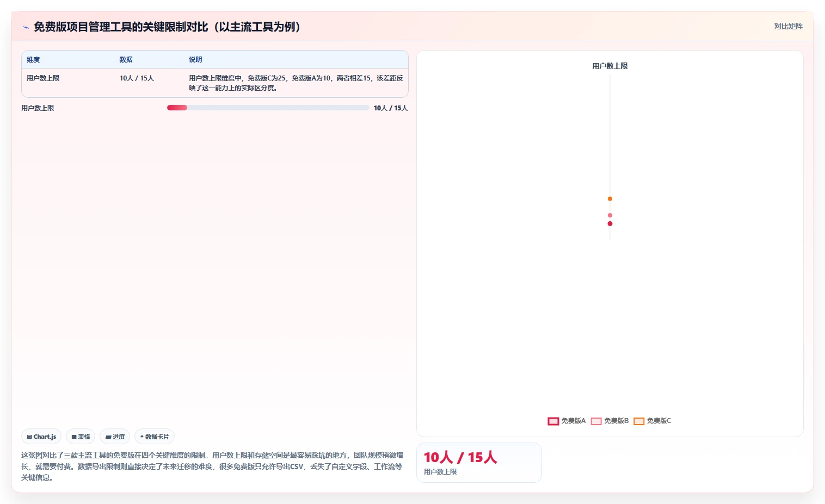Click the 数据 column header
825x504 pixels.
[x=126, y=60]
